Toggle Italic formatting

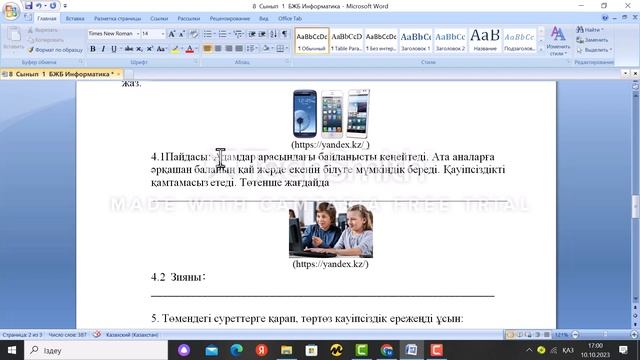coord(103,49)
